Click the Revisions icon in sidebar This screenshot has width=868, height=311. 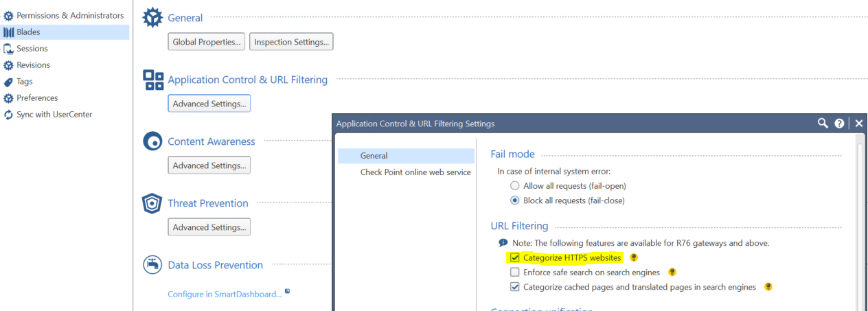point(8,65)
